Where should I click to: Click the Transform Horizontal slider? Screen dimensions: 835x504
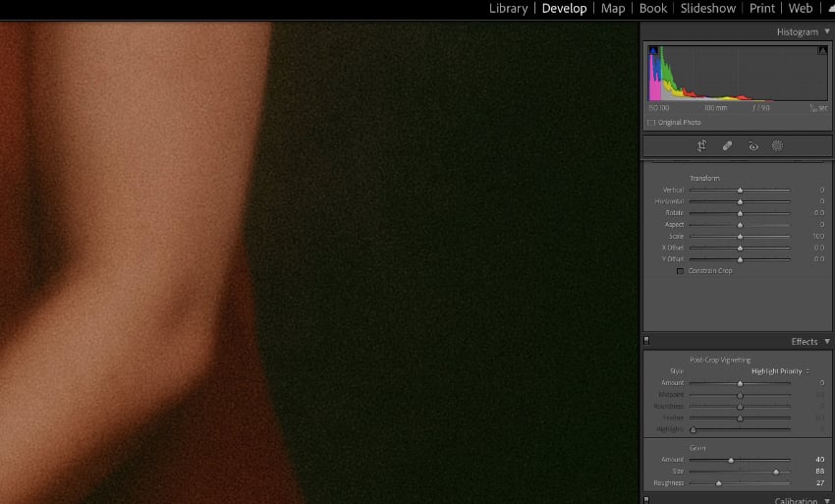[x=740, y=202]
